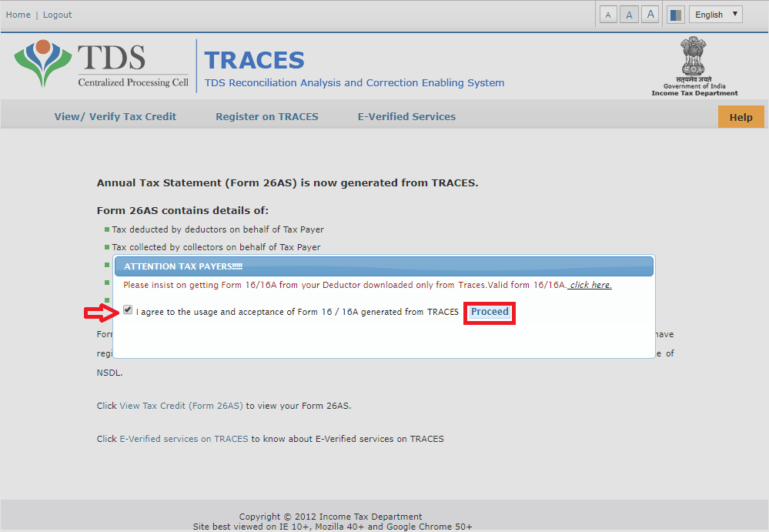Click 'Tax deducted by deductors' bullet text

(x=218, y=229)
